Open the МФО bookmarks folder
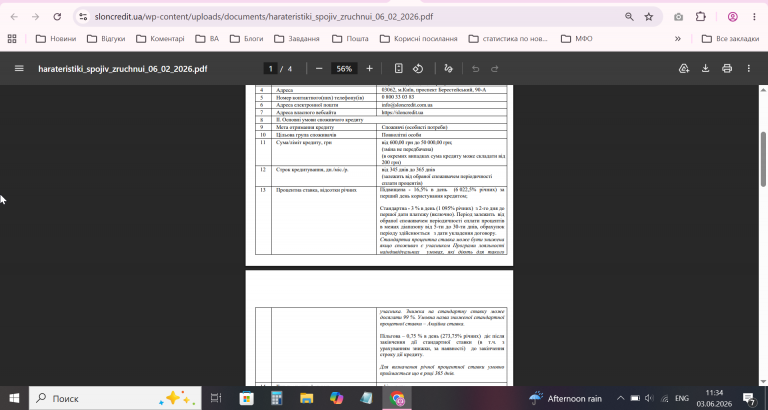768x410 pixels. point(576,39)
